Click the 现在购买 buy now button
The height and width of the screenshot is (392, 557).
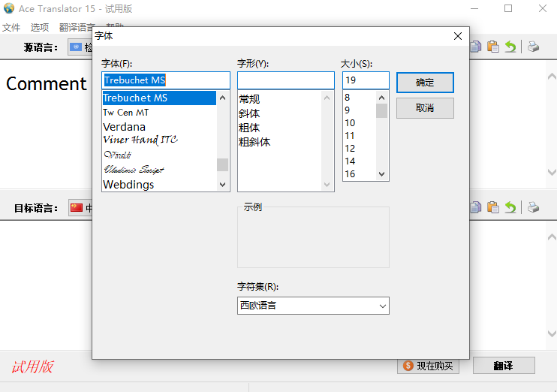428,366
